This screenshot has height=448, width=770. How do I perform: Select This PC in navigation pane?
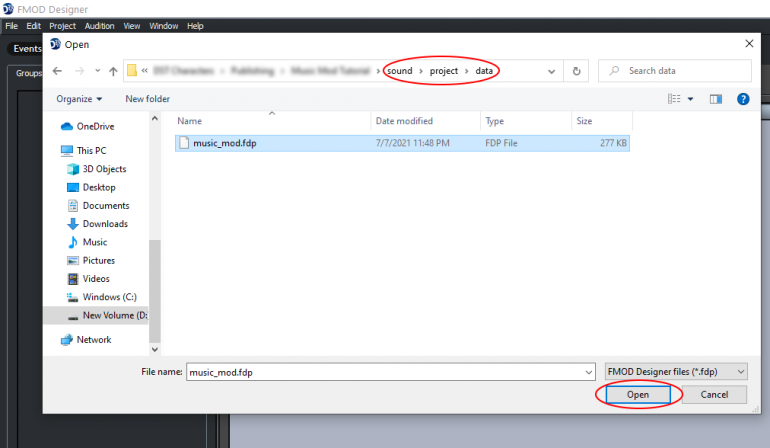pos(83,150)
